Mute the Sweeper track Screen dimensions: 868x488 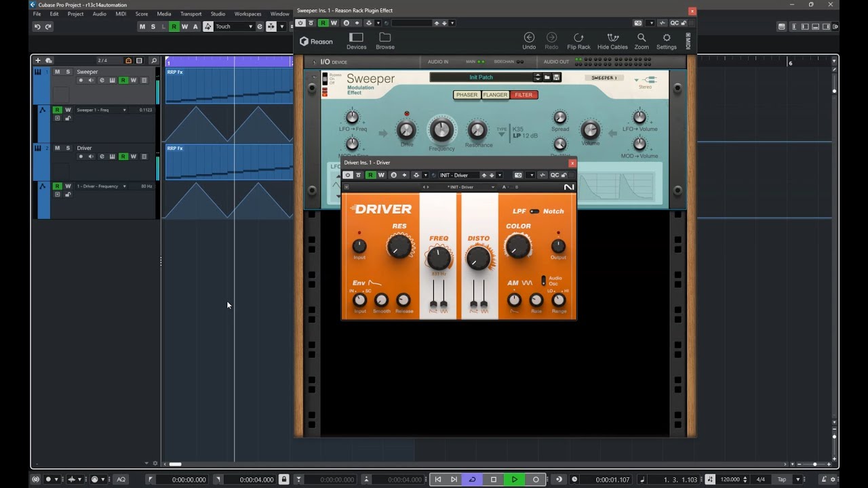[57, 72]
